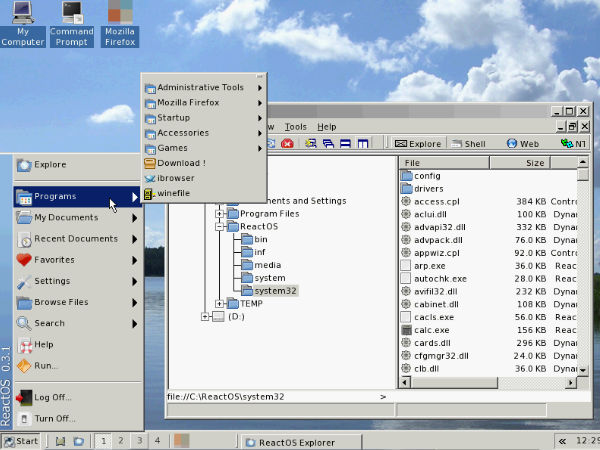Expand the Program Files tree node
The image size is (600, 450).
point(220,213)
